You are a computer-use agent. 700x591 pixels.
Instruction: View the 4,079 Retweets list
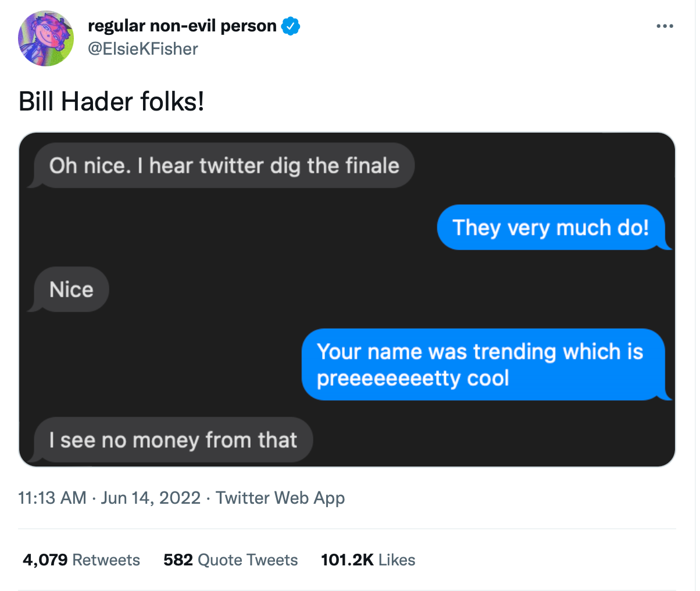[x=81, y=560]
